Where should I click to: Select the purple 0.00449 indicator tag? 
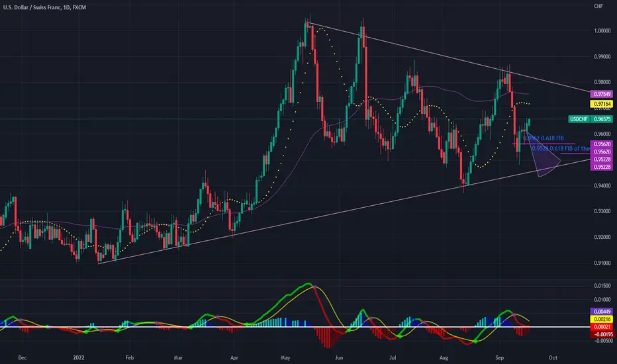(602, 312)
